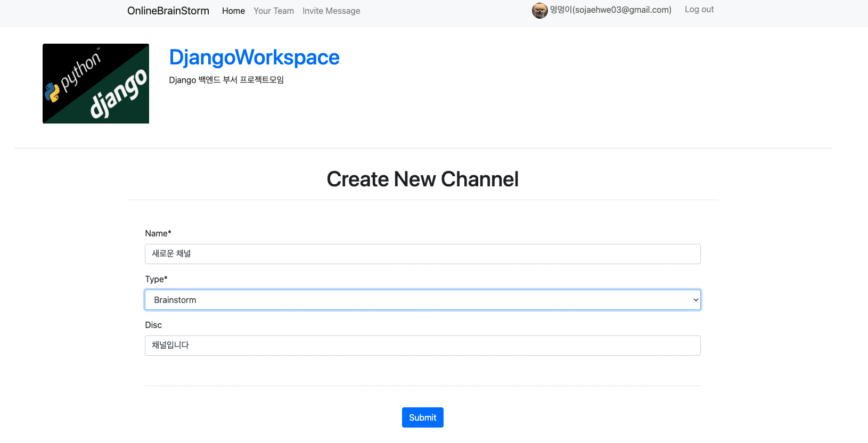Viewport: 868px width, 443px height.
Task: Click the user avatar icon in navbar
Action: tap(539, 11)
